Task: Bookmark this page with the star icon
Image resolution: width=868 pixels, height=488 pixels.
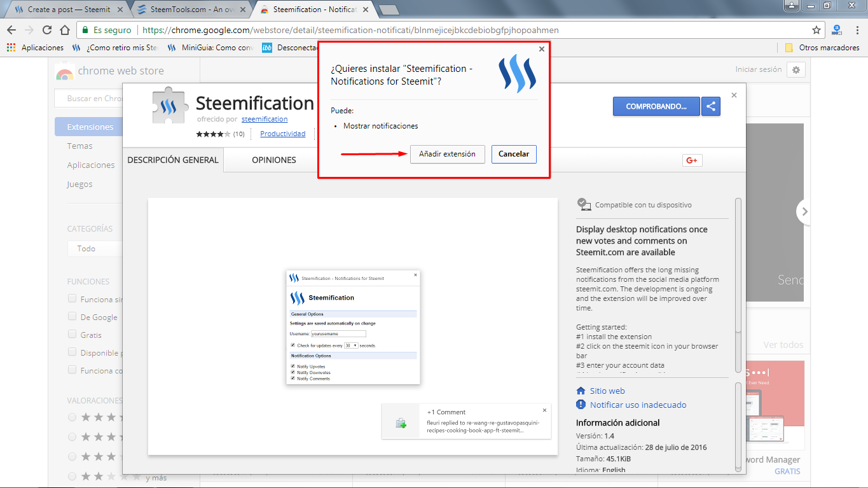Action: (816, 30)
